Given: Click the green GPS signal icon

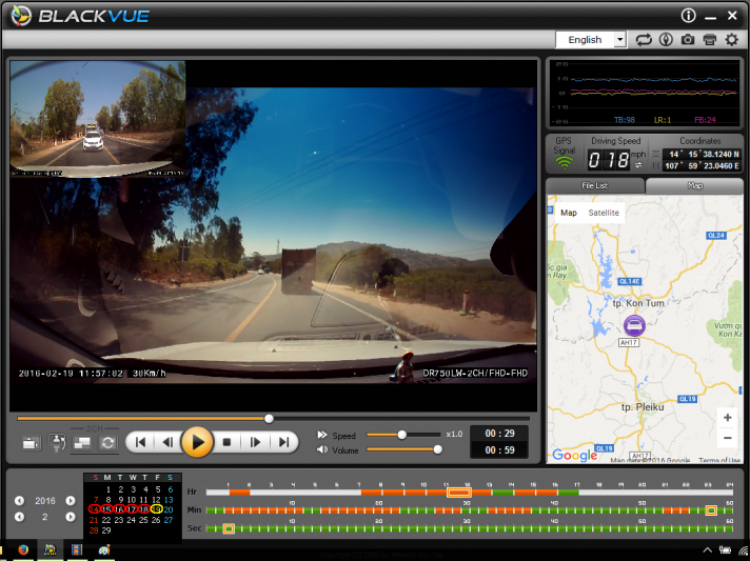Looking at the screenshot, I should [564, 163].
